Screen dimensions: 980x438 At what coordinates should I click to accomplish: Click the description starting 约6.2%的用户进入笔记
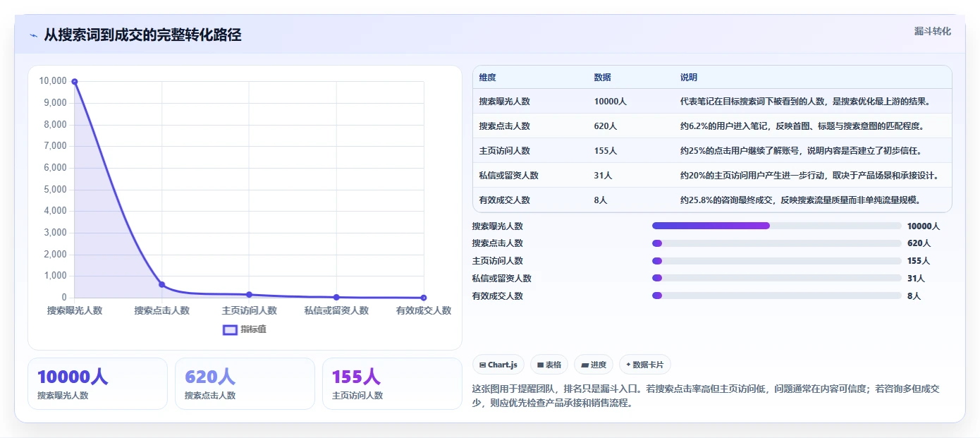click(802, 126)
